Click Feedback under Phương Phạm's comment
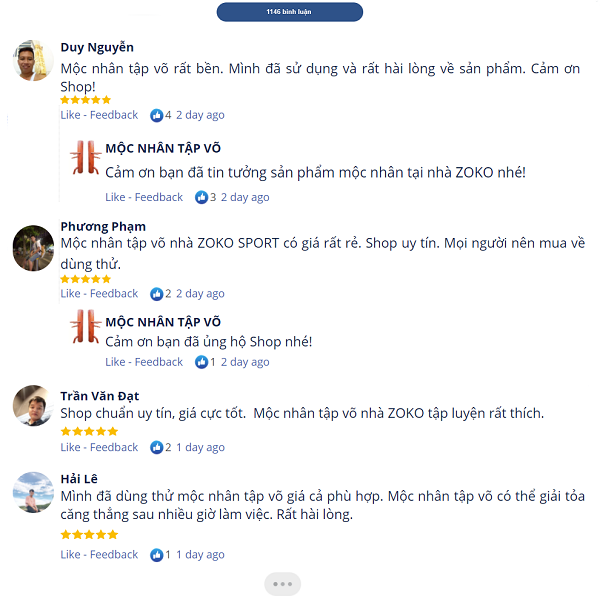 (x=114, y=294)
